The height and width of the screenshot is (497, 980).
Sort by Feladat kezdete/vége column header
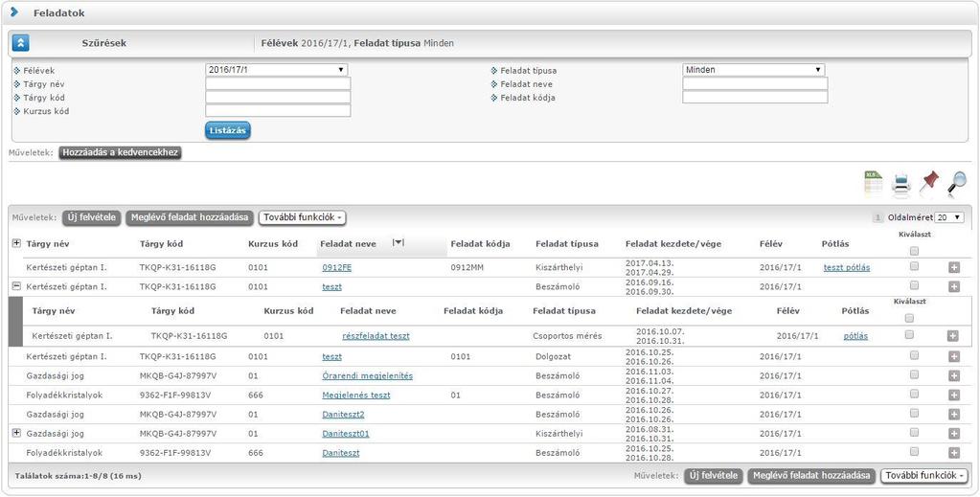point(673,244)
